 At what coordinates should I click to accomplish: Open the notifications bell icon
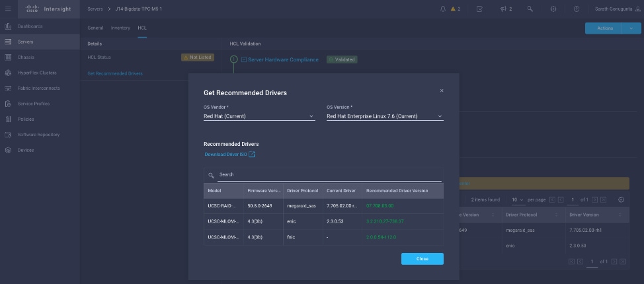click(x=442, y=9)
